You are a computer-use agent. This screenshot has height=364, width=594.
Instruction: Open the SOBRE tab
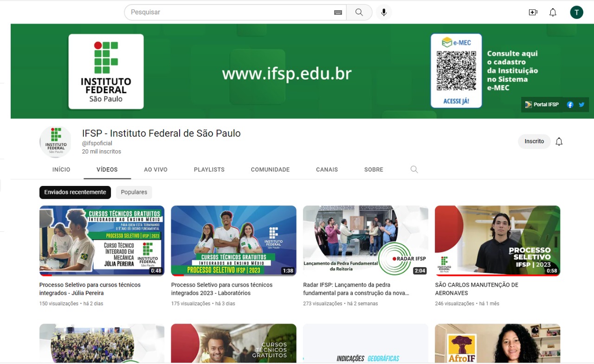pos(374,170)
